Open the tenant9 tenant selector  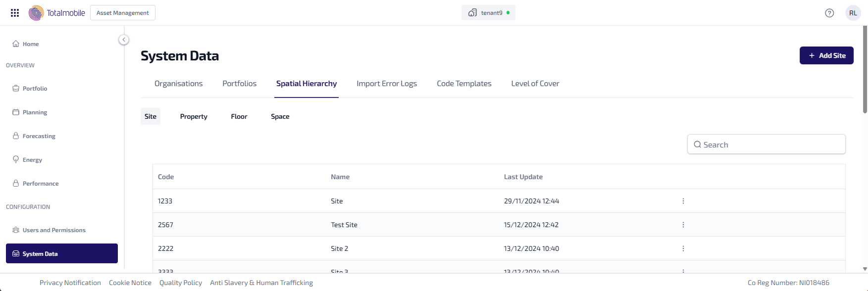coord(488,13)
